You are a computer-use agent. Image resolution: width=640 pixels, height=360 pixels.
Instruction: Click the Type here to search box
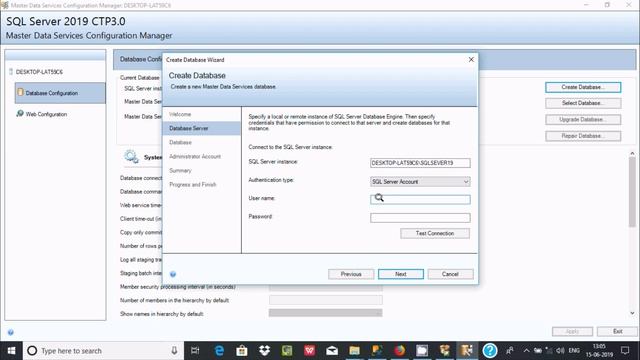pyautogui.click(x=103, y=351)
